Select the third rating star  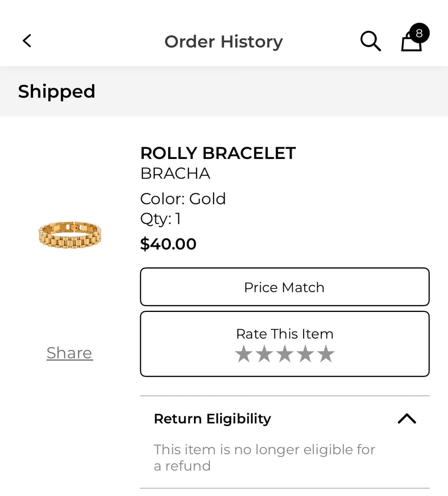pos(285,353)
